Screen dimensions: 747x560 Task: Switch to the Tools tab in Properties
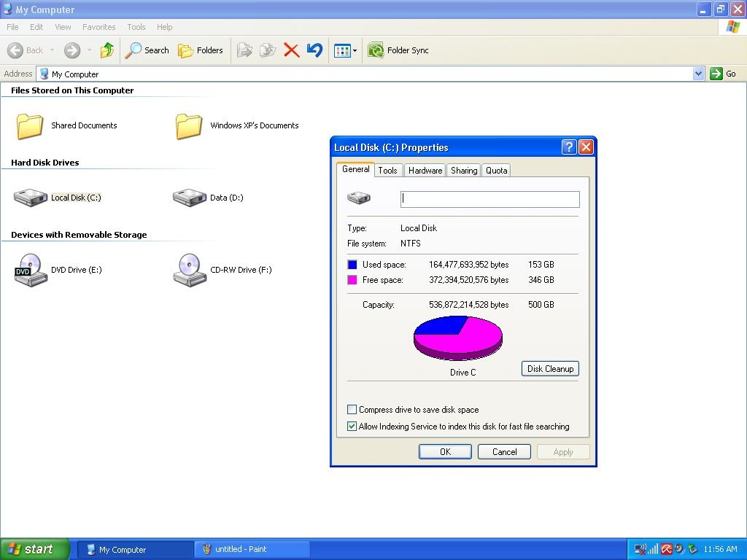[388, 171]
